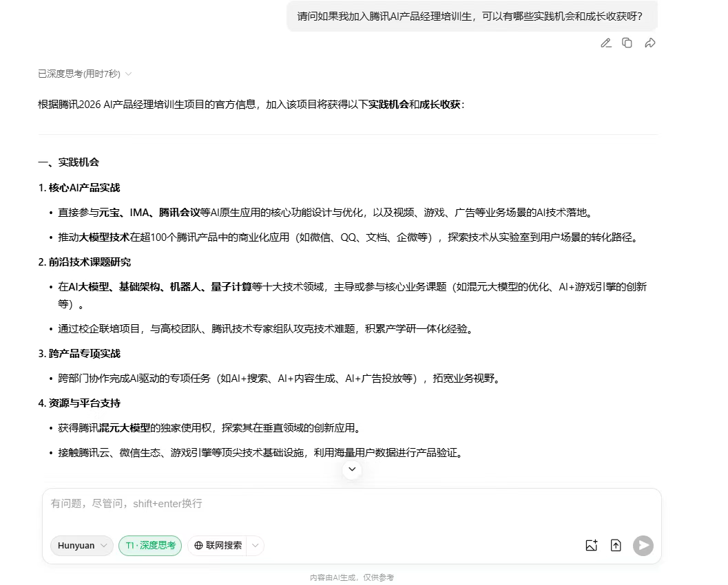Share the user question message

pyautogui.click(x=650, y=43)
